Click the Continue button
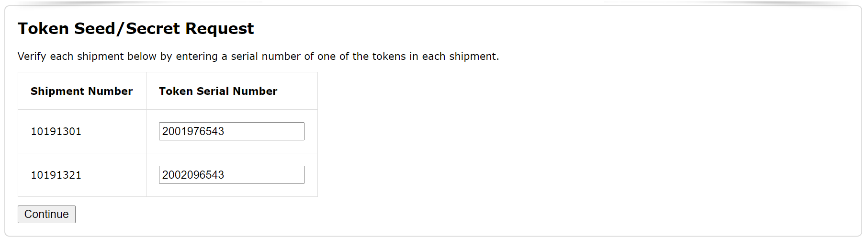This screenshot has width=868, height=240. [46, 214]
